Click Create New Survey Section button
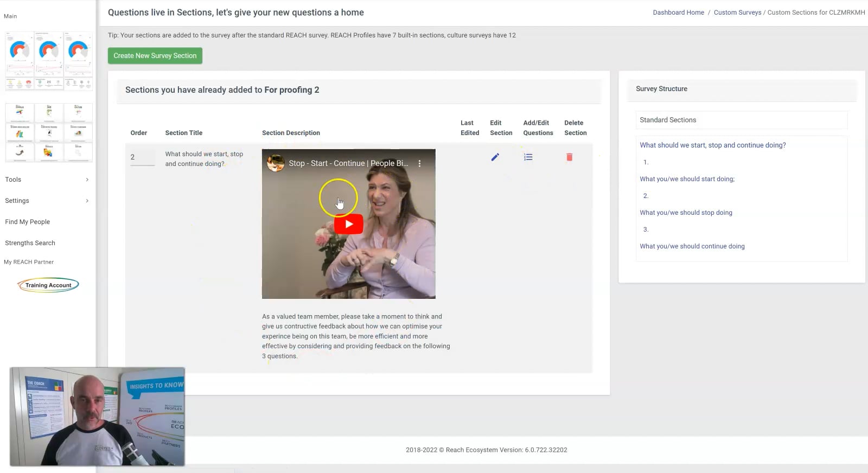Viewport: 868px width, 473px height. [155, 56]
